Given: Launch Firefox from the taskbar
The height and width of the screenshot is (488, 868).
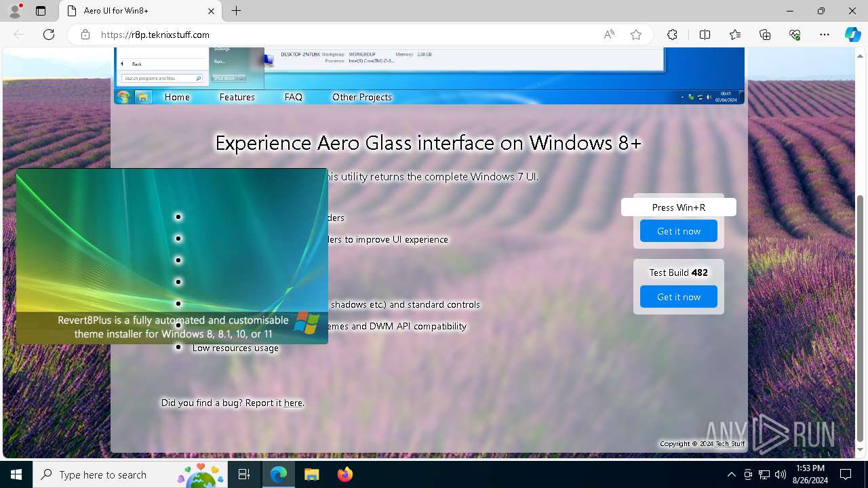Looking at the screenshot, I should [345, 474].
